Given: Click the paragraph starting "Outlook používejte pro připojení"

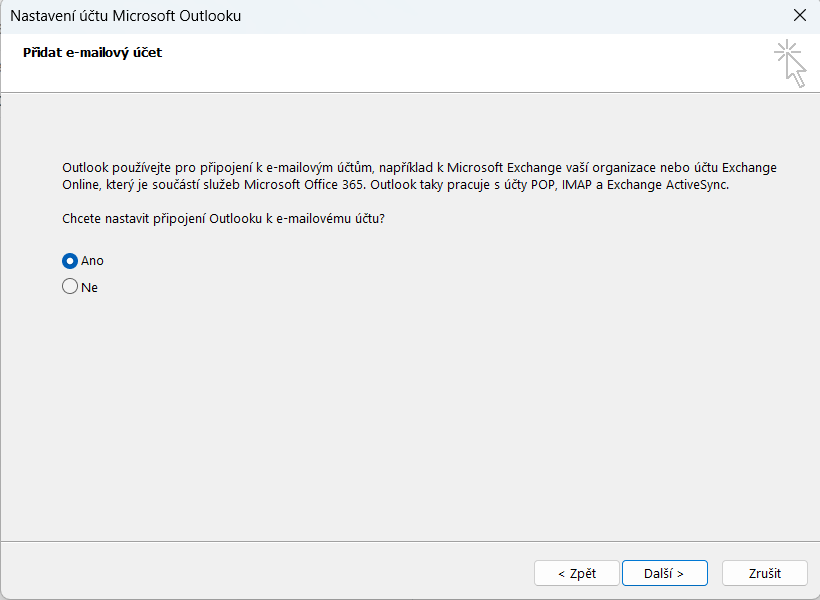Looking at the screenshot, I should click(419, 176).
